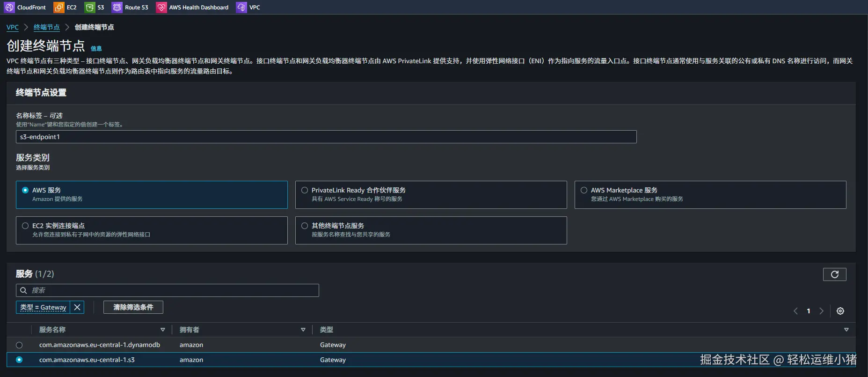Click the VPC breadcrumb link

pyautogui.click(x=13, y=27)
